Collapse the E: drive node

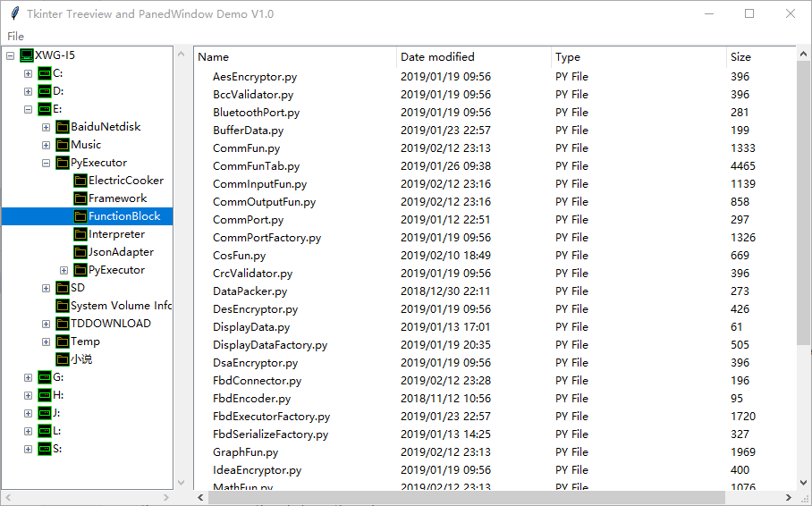coord(29,109)
